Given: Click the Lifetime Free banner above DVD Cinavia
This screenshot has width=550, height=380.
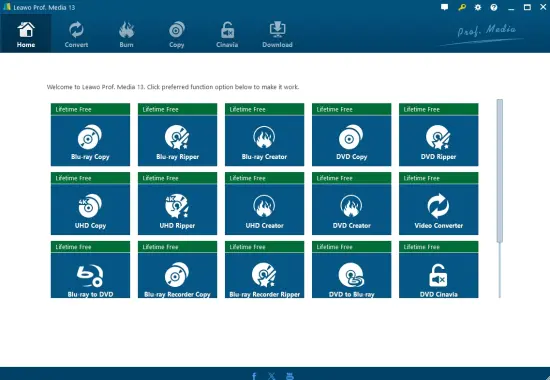Looking at the screenshot, I should [438, 247].
